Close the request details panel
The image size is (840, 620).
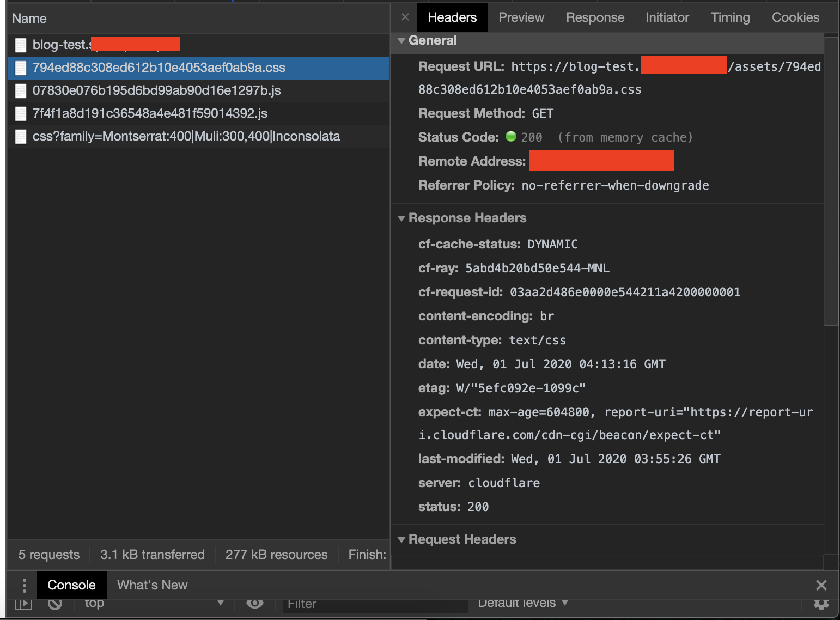tap(404, 17)
